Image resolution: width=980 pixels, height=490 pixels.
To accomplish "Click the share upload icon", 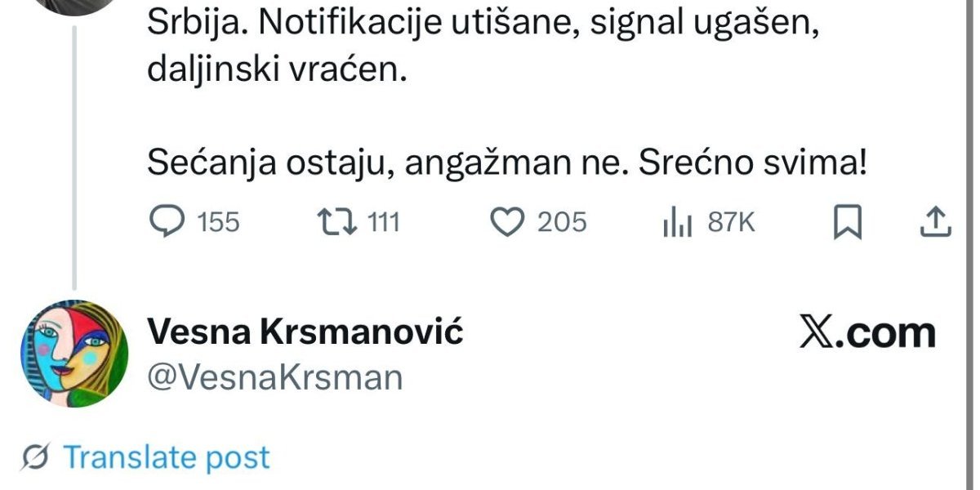I will pyautogui.click(x=936, y=222).
